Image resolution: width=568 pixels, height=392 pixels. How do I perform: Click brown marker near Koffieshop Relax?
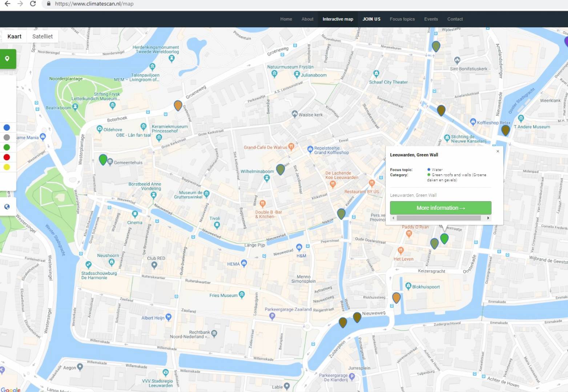pos(505,130)
